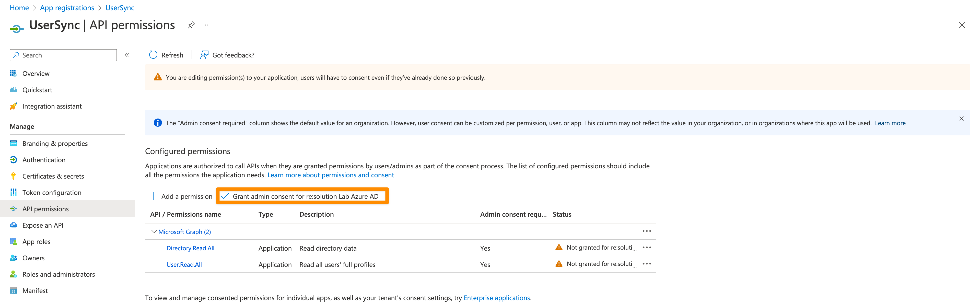Image resolution: width=980 pixels, height=304 pixels.
Task: Open Certificates & secrets page
Action: click(53, 176)
